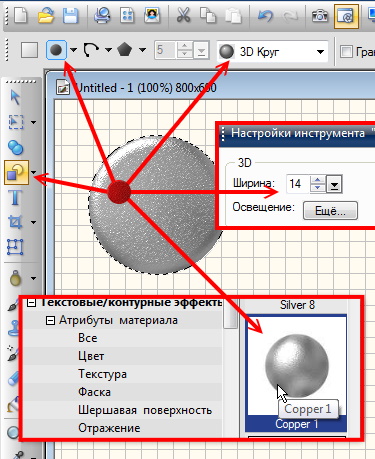
Task: Select the stamp clone tool
Action: click(13, 328)
